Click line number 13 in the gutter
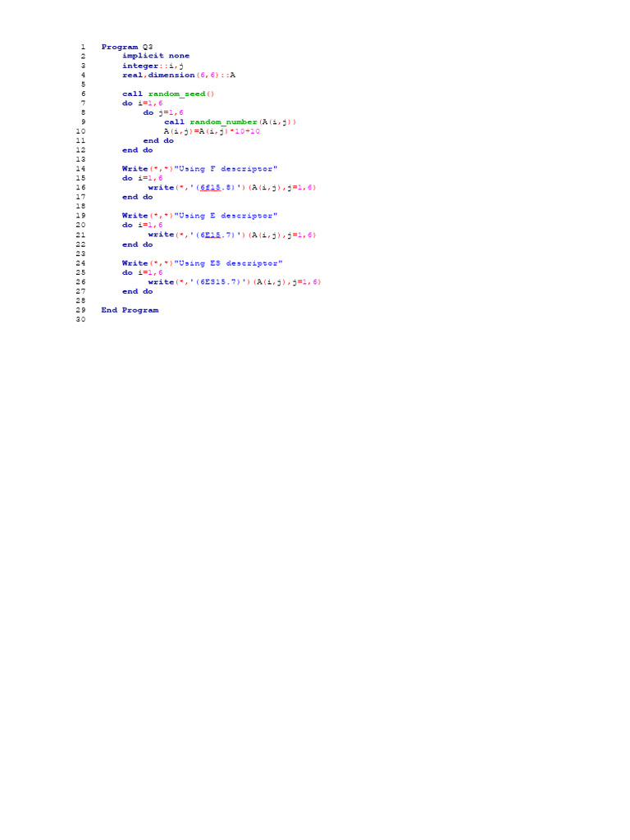 (80, 160)
